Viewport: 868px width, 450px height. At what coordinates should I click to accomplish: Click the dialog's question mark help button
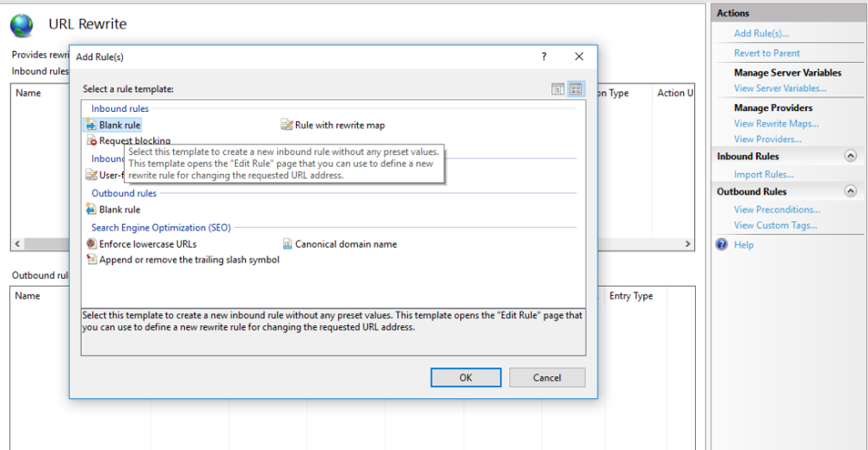click(544, 57)
